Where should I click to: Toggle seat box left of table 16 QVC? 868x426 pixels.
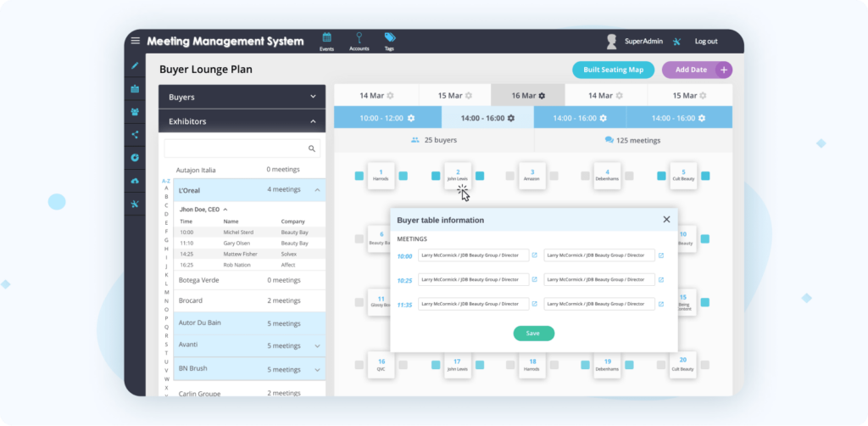tap(359, 365)
